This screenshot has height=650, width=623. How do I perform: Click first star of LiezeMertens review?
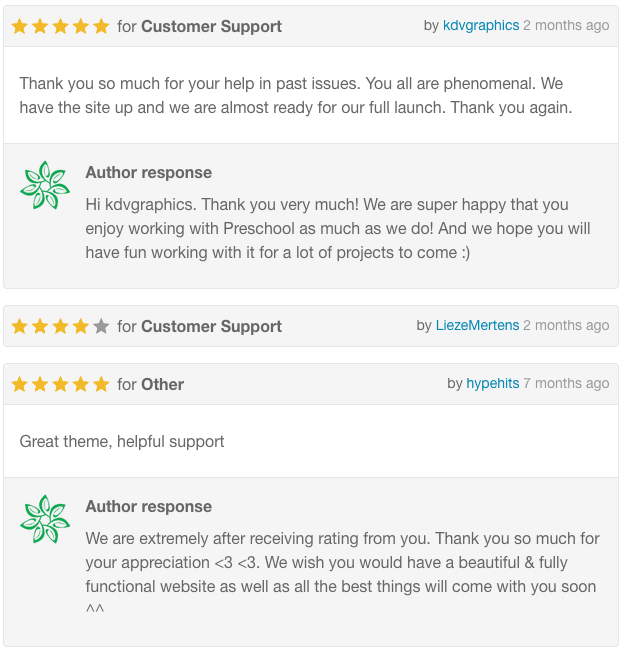click(x=19, y=326)
